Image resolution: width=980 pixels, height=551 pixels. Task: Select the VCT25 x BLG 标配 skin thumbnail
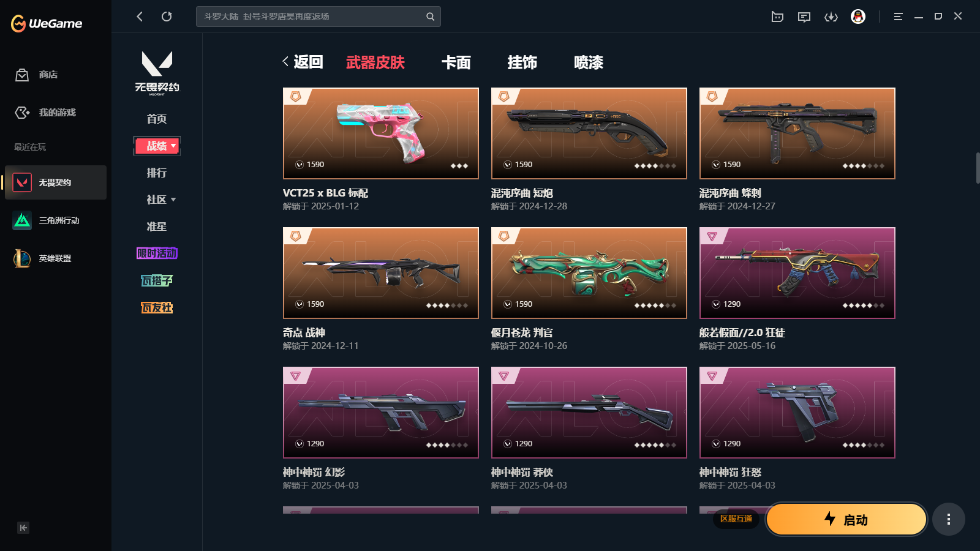(381, 133)
